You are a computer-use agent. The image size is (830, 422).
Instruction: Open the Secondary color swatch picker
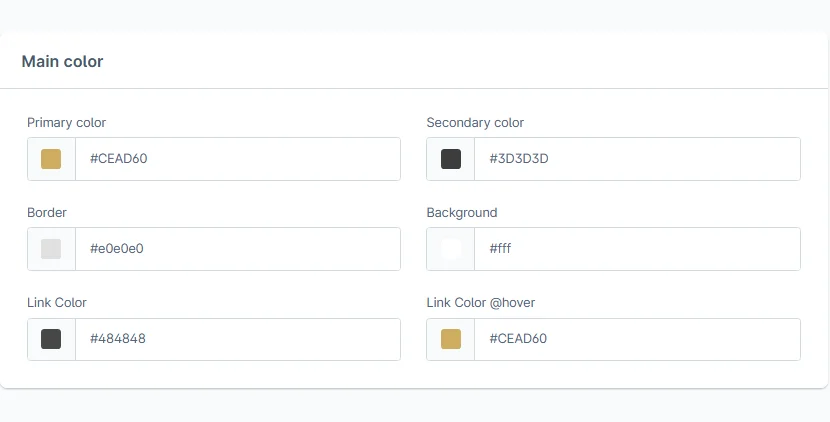pyautogui.click(x=451, y=159)
